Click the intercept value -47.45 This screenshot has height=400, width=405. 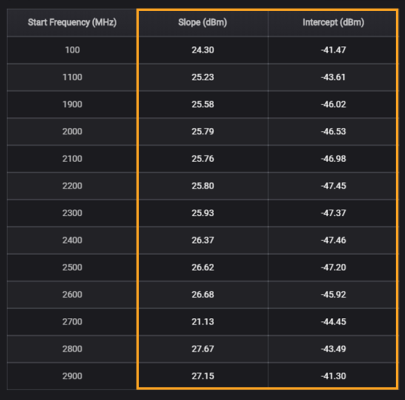point(333,186)
